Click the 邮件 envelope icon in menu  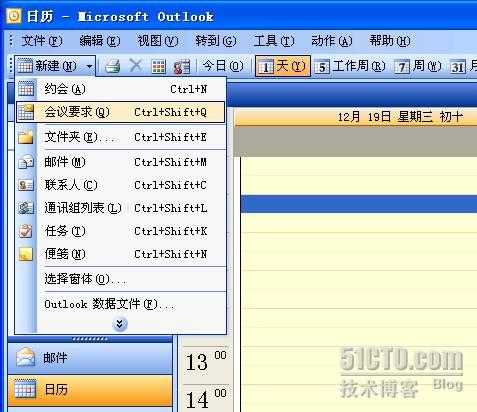(26, 162)
